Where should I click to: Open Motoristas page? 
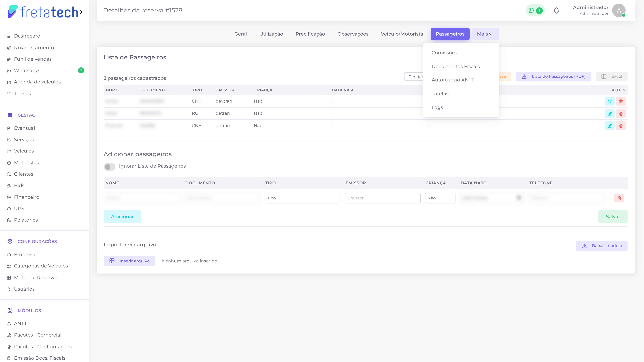26,163
